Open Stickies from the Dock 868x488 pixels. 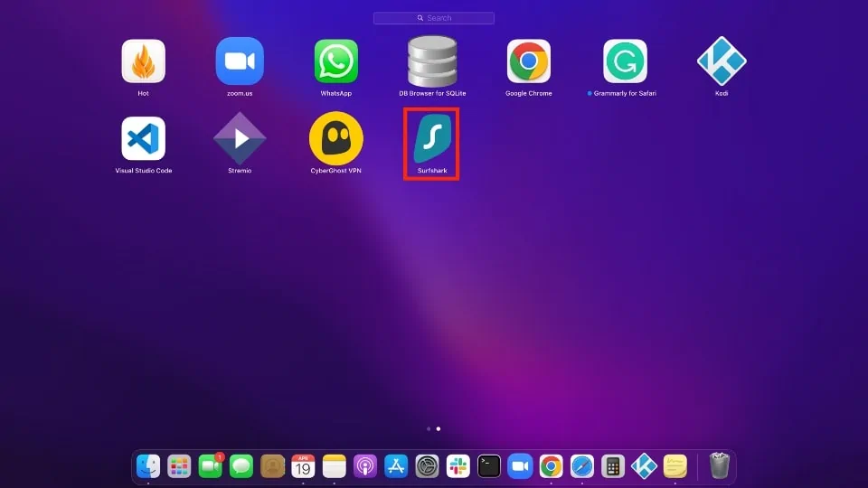[675, 466]
